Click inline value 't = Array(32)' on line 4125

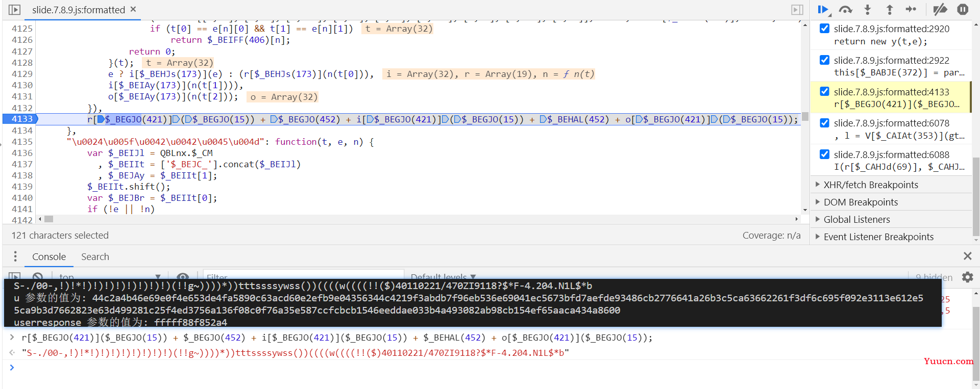coord(398,29)
